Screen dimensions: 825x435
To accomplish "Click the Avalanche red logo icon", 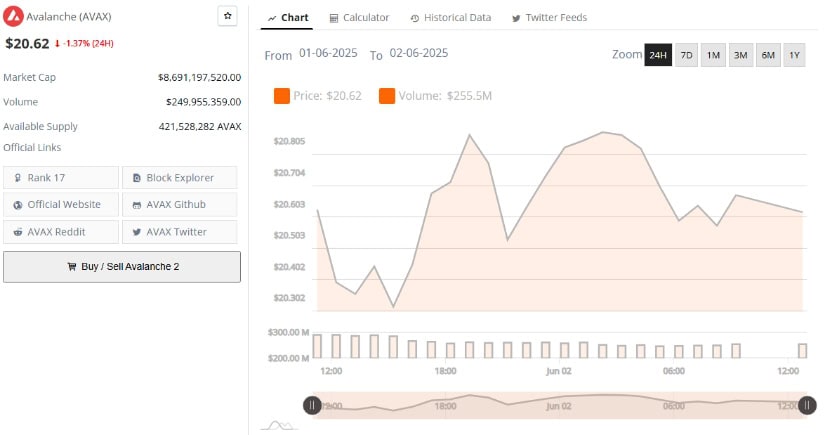I will [13, 16].
